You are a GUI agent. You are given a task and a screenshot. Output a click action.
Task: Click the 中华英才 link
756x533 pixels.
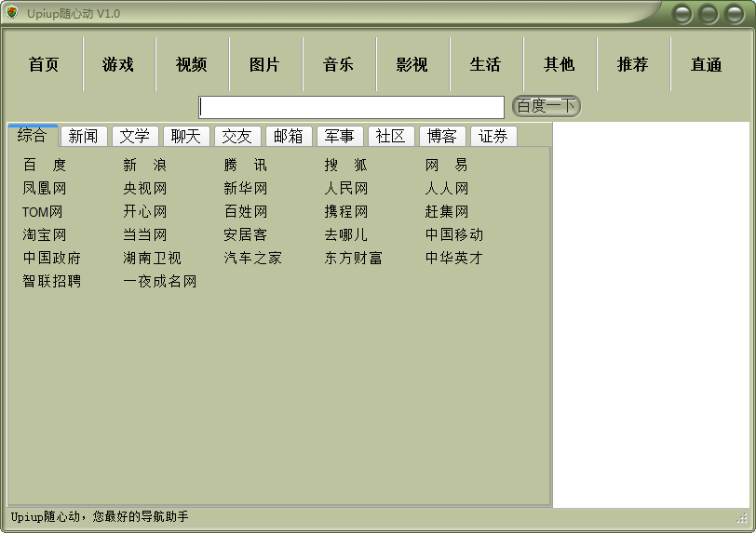tap(453, 258)
